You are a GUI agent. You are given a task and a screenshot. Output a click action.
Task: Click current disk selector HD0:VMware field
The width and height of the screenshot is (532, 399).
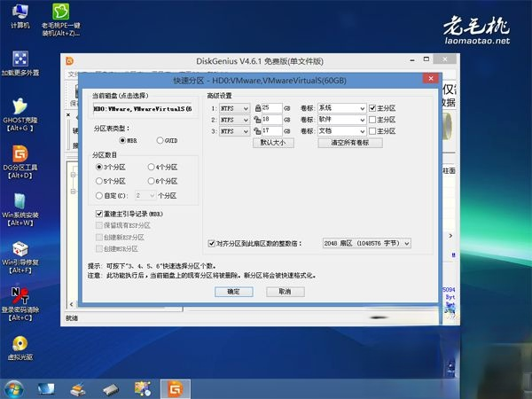[142, 109]
